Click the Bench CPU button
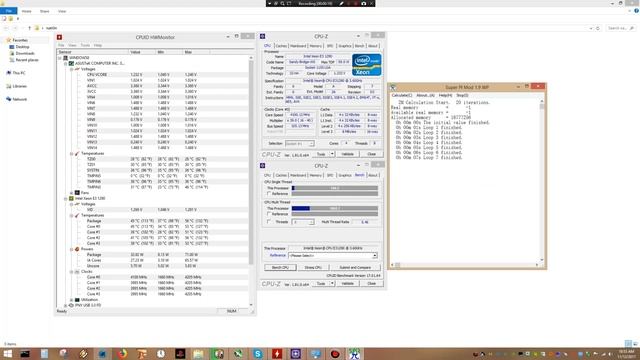The width and height of the screenshot is (640, 360). 280,267
